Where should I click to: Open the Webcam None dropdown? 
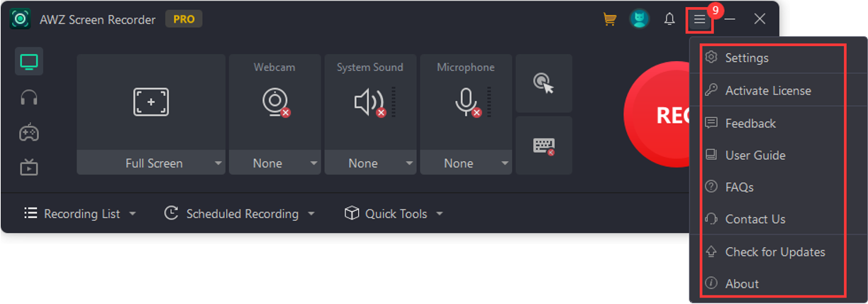tap(274, 163)
